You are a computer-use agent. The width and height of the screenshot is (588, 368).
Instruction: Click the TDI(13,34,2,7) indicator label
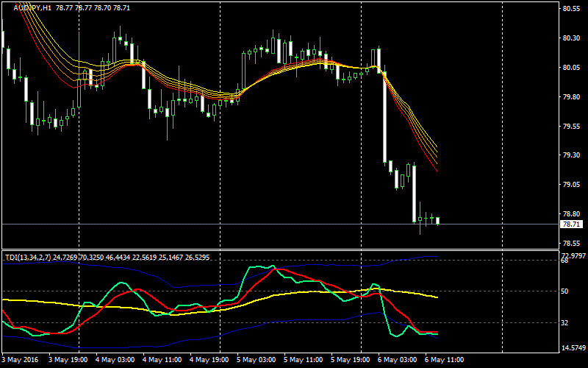click(28, 257)
